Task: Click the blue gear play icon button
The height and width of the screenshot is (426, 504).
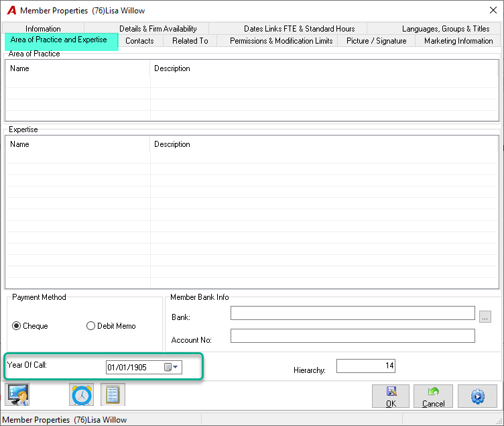Action: (x=477, y=396)
